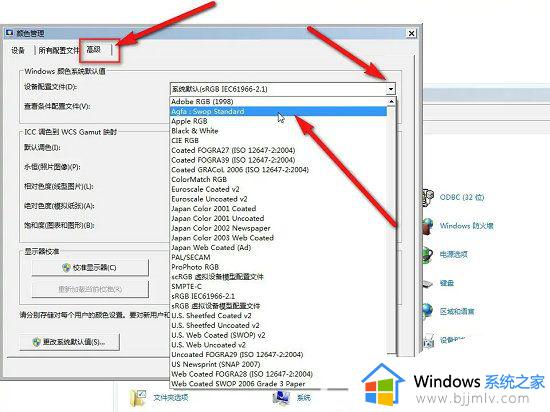Open 系统 in Control Panel

[303, 397]
